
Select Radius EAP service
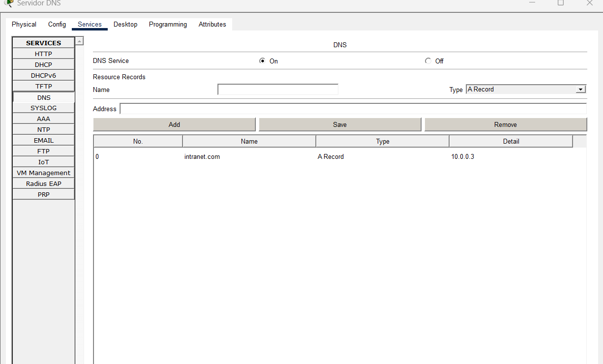coord(43,183)
